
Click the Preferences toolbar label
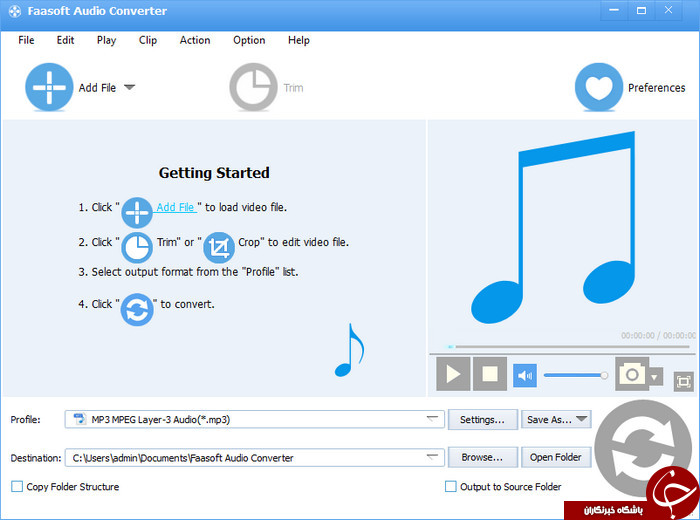point(656,87)
